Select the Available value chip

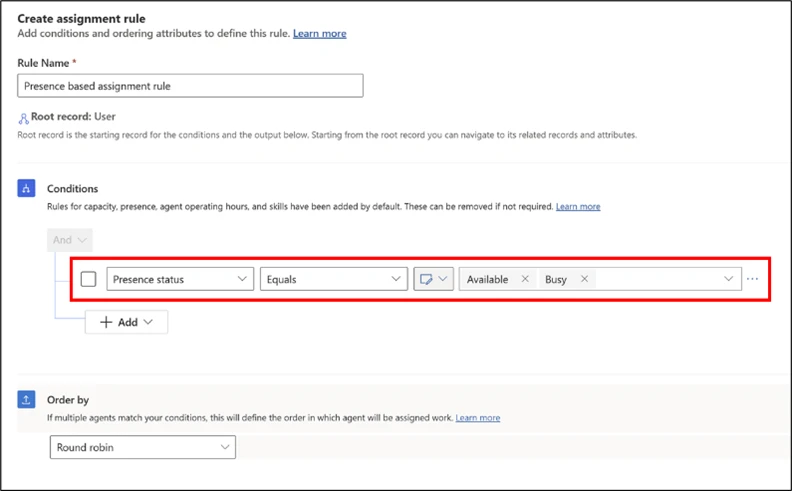(488, 280)
